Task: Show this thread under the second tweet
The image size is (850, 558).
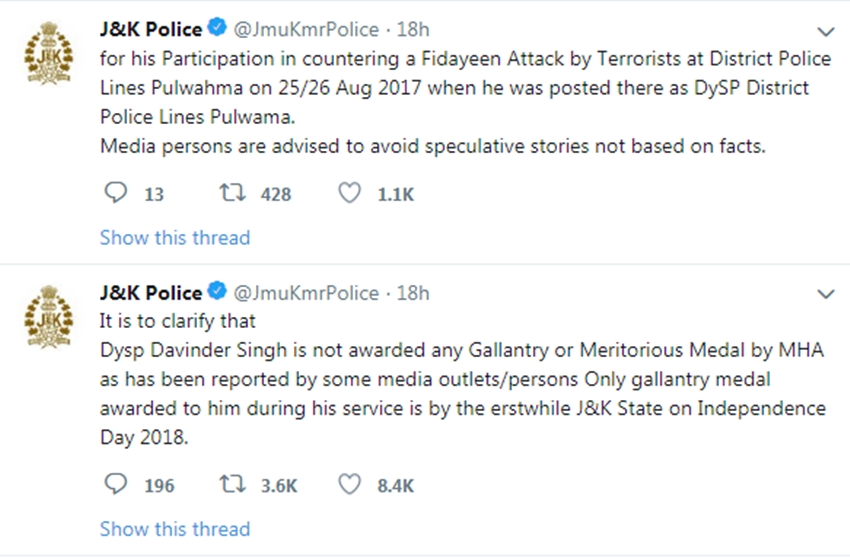Action: (175, 529)
